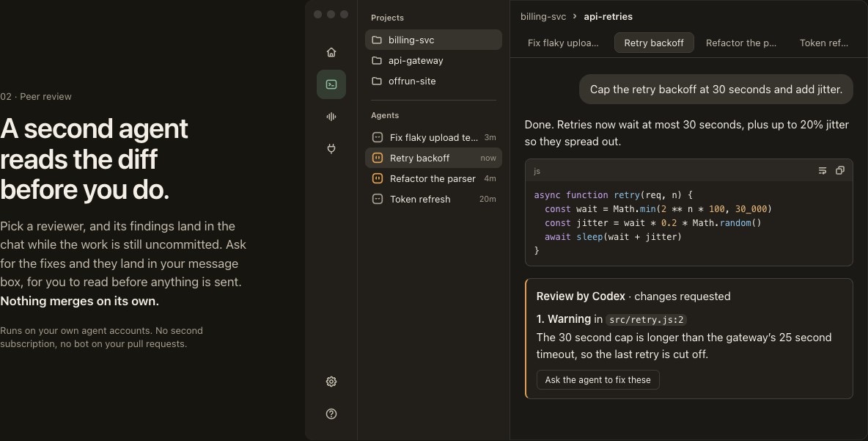Click the word wrap icon in code block
Screen dimensions: 868x441
click(x=823, y=171)
